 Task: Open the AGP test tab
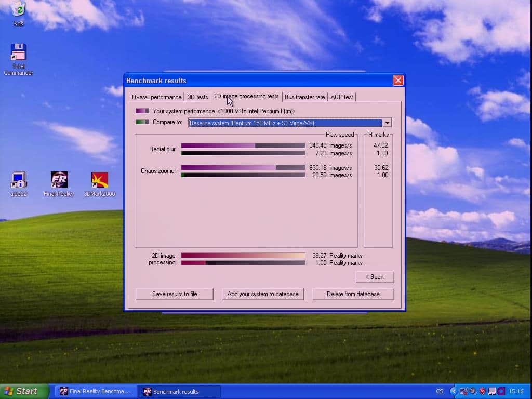click(342, 97)
